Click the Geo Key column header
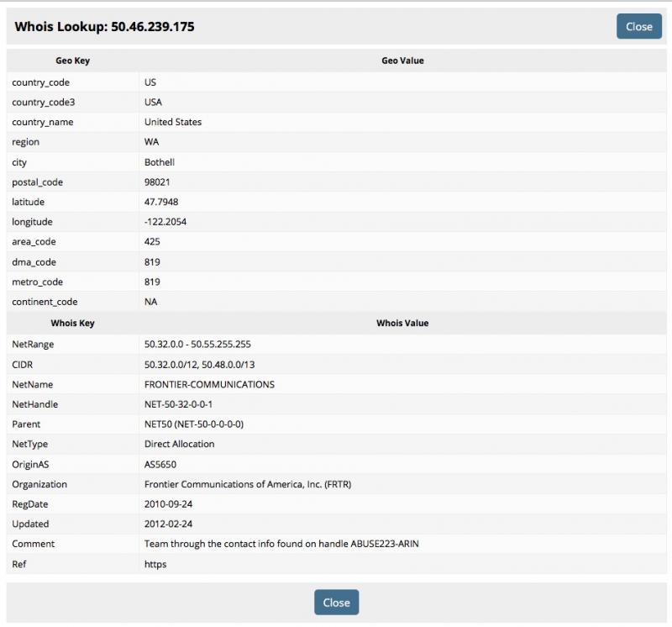Image resolution: width=672 pixels, height=627 pixels. (x=72, y=61)
